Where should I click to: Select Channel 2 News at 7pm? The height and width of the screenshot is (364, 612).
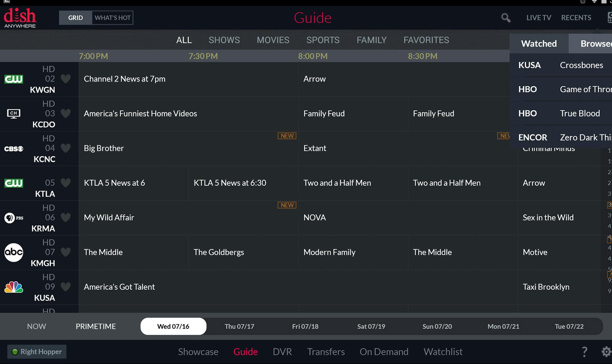click(x=188, y=79)
